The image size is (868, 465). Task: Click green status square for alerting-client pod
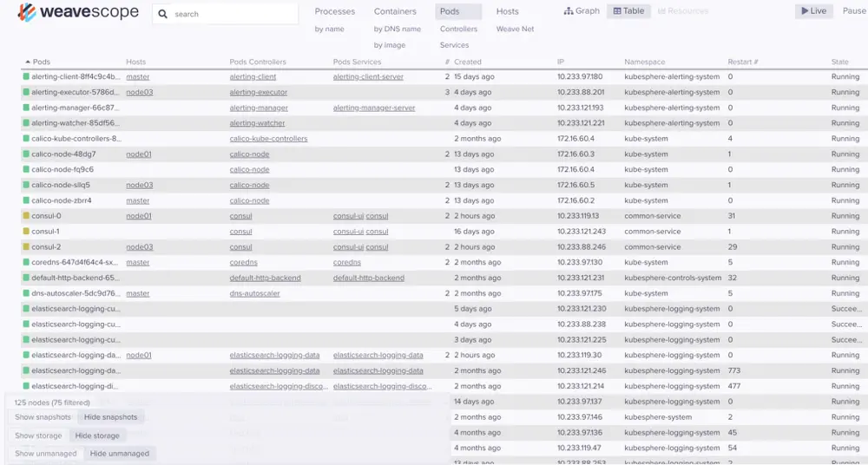(x=26, y=76)
